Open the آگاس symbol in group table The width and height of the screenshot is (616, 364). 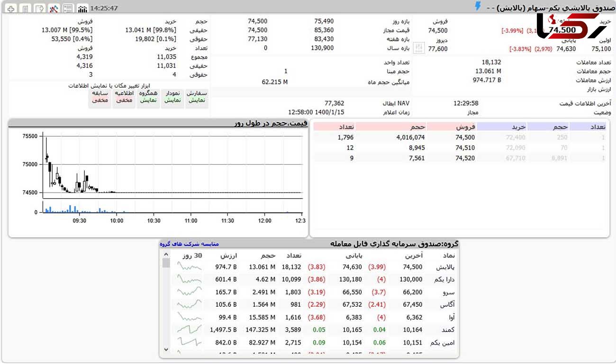(448, 305)
